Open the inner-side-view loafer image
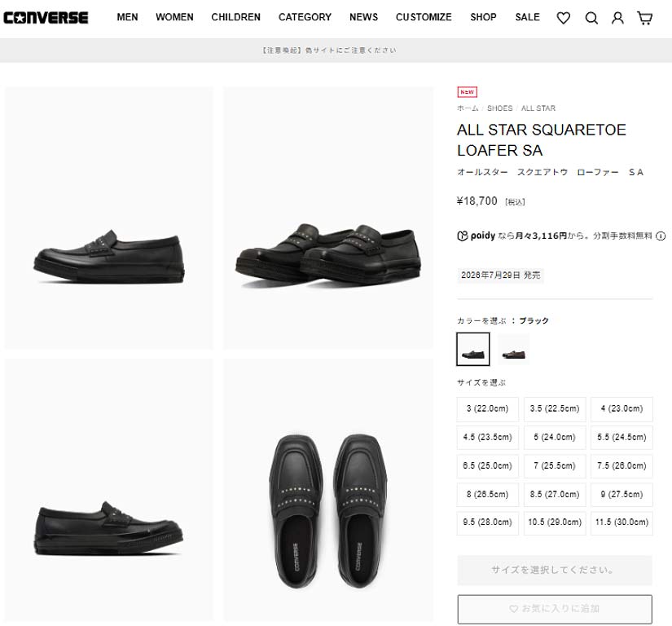This screenshot has width=672, height=626. [109, 490]
